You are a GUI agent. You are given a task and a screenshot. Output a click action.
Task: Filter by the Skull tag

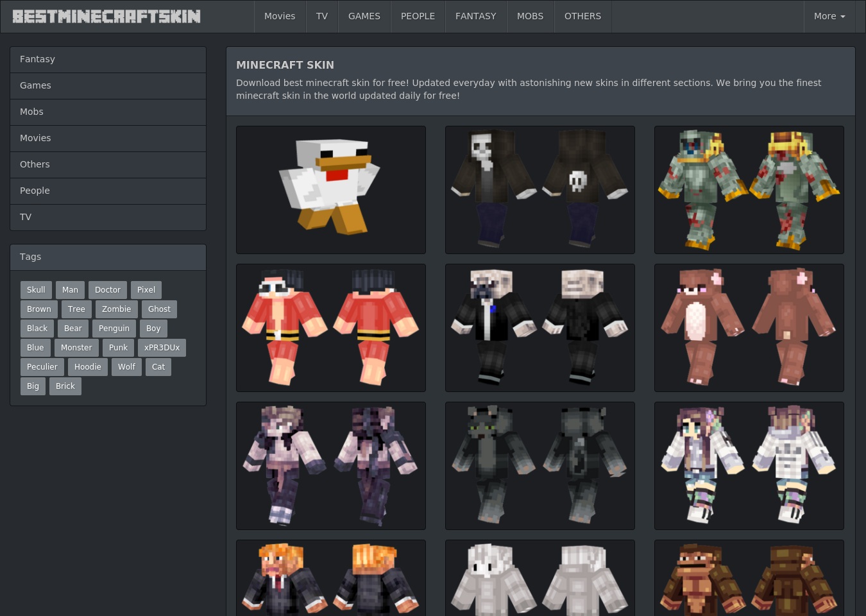(36, 290)
